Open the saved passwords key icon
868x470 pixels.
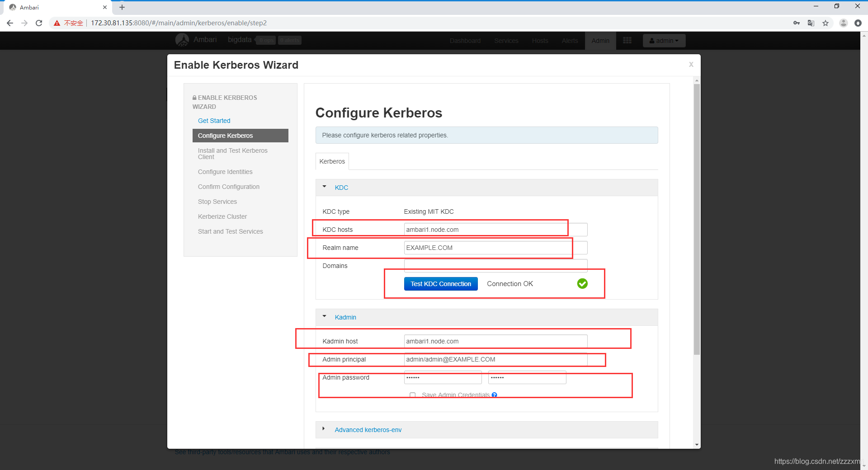(797, 23)
